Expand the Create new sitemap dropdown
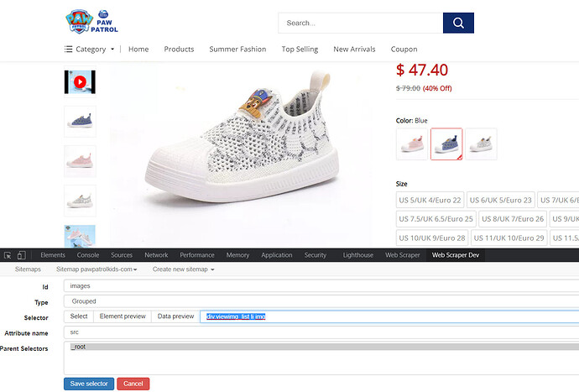Screen dimensions: 579x392 tap(184, 269)
